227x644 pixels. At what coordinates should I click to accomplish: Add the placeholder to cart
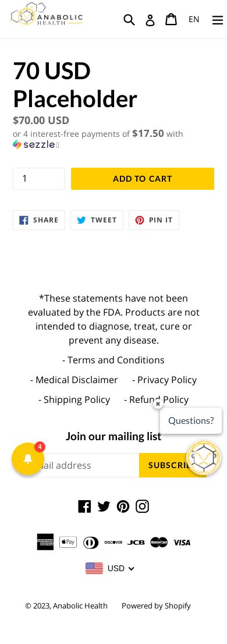pos(143,179)
